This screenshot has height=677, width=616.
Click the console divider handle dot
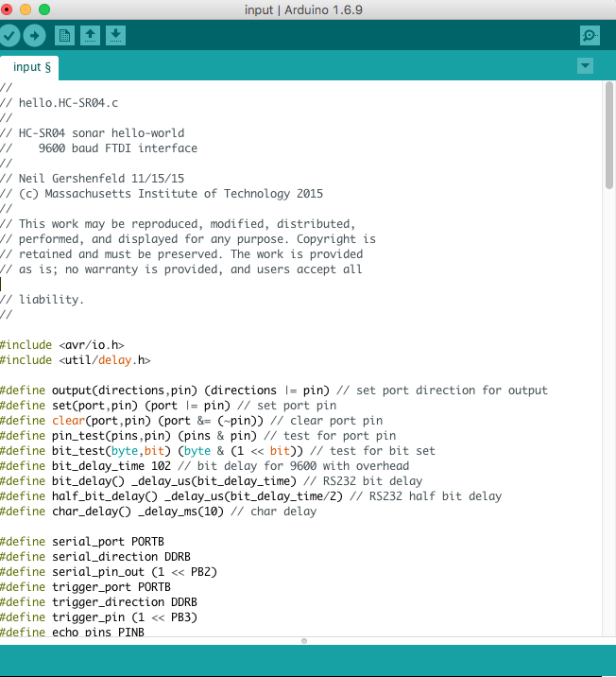tap(304, 641)
